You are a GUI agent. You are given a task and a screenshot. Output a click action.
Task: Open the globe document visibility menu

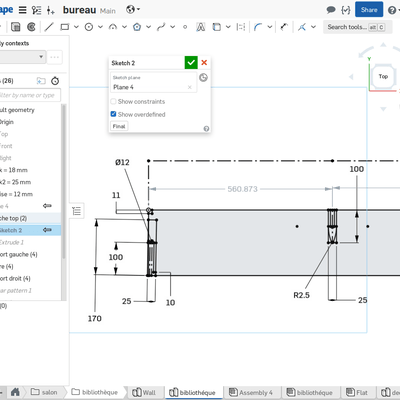click(133, 9)
